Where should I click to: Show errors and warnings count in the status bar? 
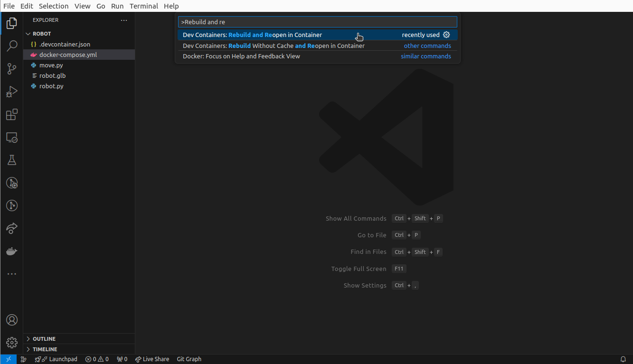97,359
